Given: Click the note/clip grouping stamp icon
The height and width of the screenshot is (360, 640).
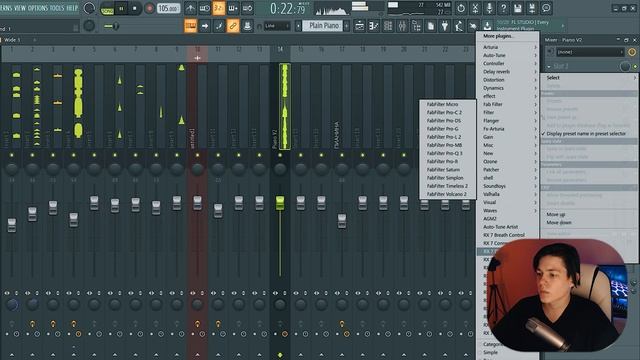Looking at the screenshot, I should tap(247, 26).
